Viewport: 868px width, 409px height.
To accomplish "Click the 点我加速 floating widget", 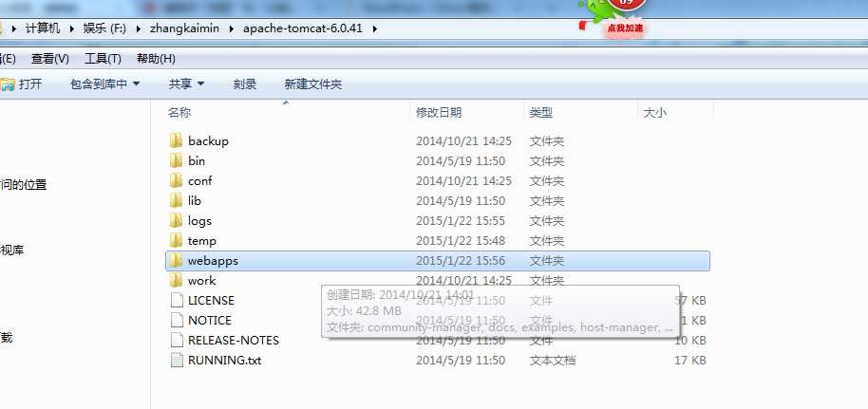I will tap(625, 28).
